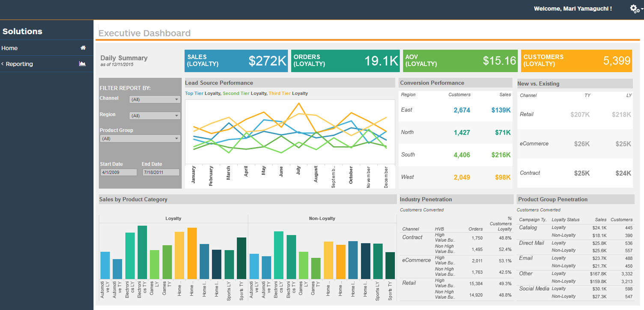644x310 pixels.
Task: Click the Home house icon in sidebar
Action: [x=83, y=48]
